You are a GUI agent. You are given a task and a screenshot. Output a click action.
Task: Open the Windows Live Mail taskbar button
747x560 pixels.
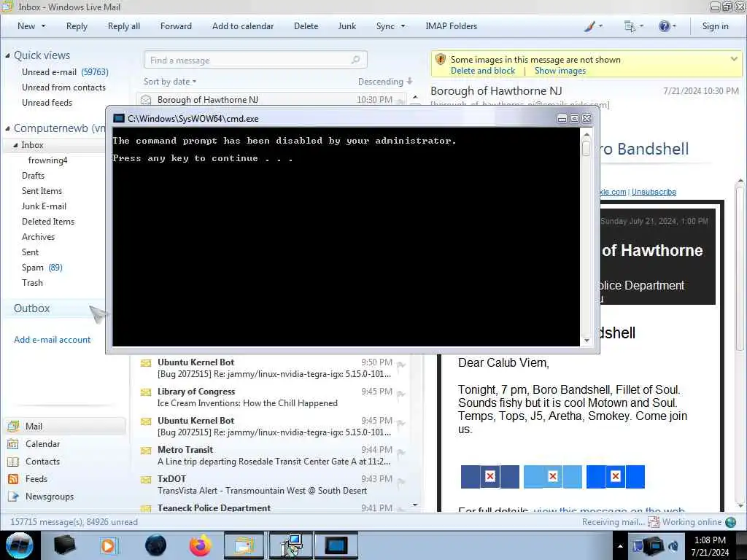pos(244,545)
